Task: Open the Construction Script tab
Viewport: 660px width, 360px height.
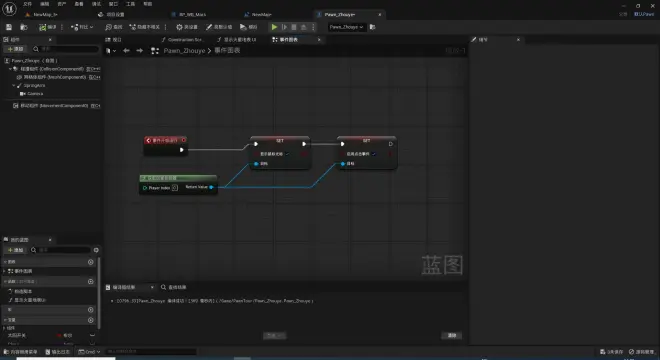Action: [x=182, y=40]
